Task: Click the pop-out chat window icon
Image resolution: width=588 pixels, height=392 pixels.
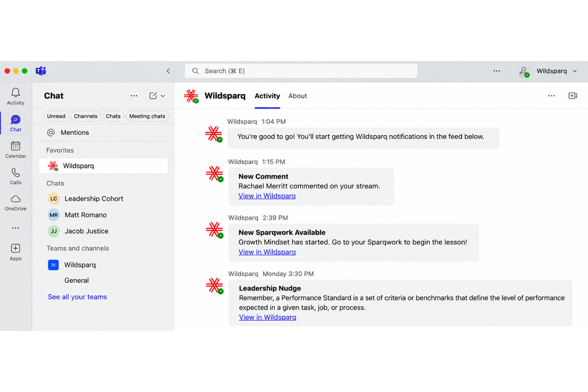Action: coord(573,96)
